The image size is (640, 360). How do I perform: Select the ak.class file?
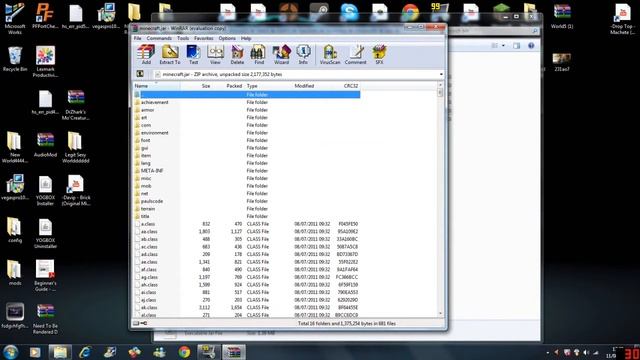tap(247, 308)
